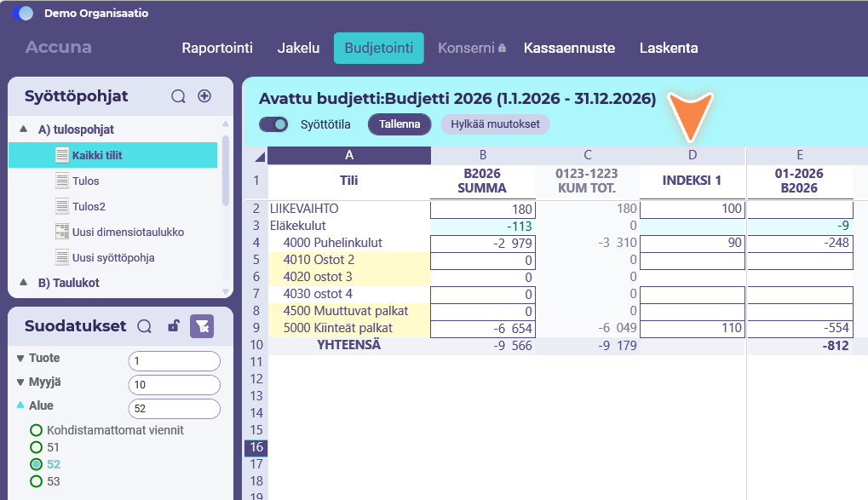Click the Hylkää muutokset button

[x=495, y=124]
